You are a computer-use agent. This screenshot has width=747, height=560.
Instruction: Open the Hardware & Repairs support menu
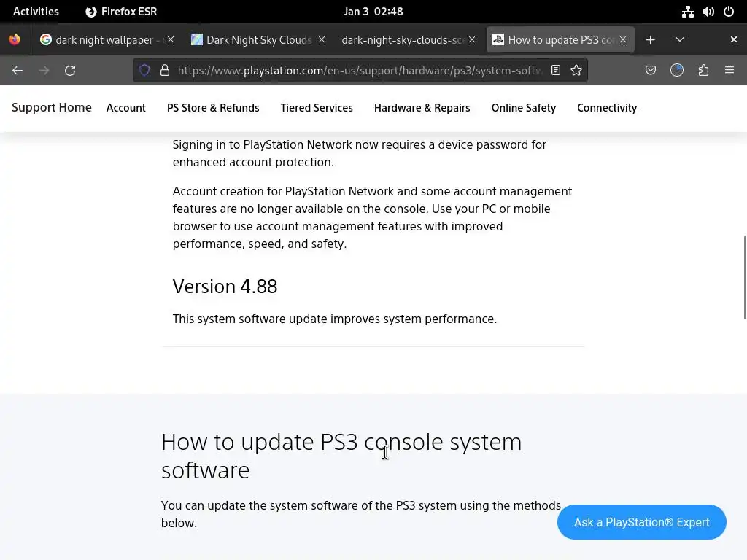[x=422, y=108]
